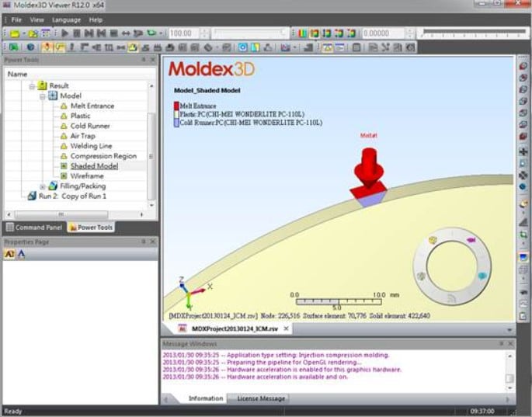Image resolution: width=532 pixels, height=417 pixels.
Task: Click the 0.00000 value input field
Action: point(384,33)
